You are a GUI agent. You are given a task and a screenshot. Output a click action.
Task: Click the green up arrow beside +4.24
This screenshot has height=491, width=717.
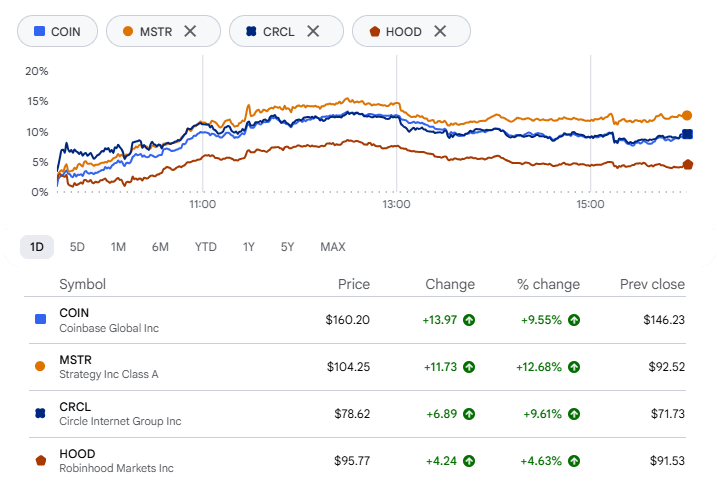pyautogui.click(x=469, y=461)
